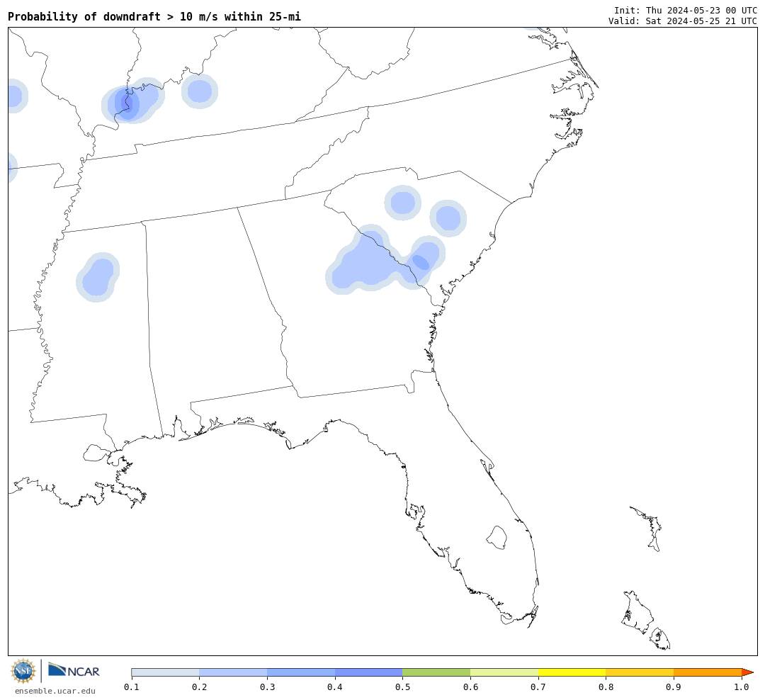Click the 0.7–0.8 yellow colorbar segment
Image resolution: width=765 pixels, height=700 pixels.
(x=572, y=672)
